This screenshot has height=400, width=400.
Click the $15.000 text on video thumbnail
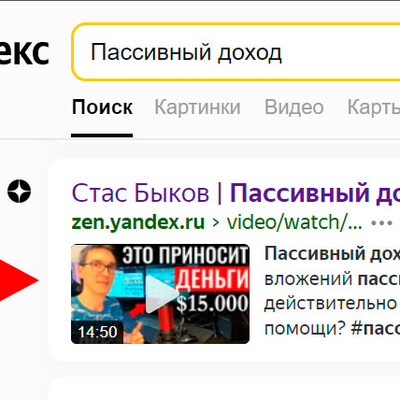point(213,303)
